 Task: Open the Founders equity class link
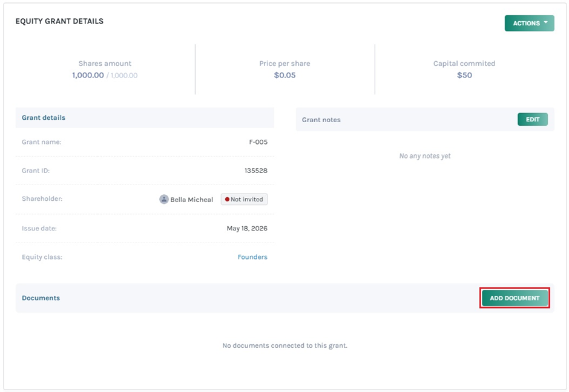[252, 256]
